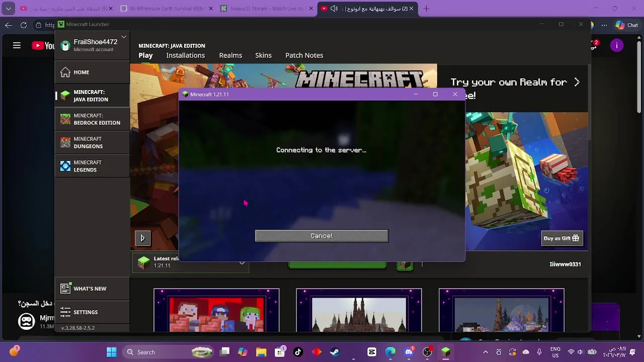
Task: Switch to the Skins tab
Action: click(263, 55)
